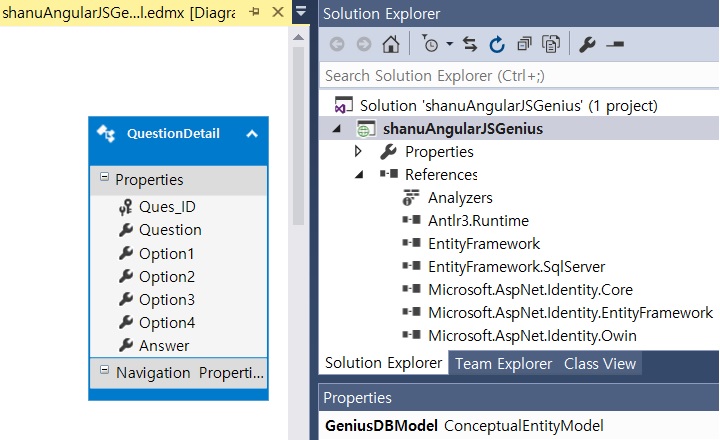Image resolution: width=720 pixels, height=440 pixels.
Task: Click the Pending Changes Filter clock icon
Action: (431, 45)
